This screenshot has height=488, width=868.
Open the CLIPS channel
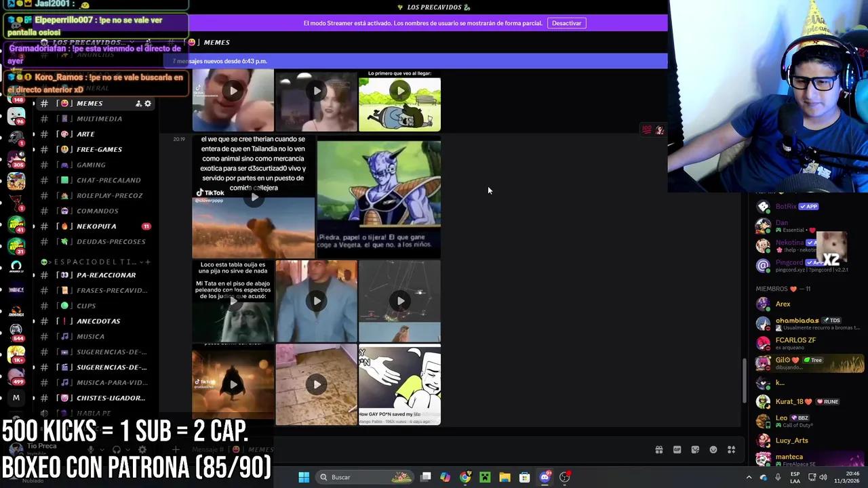[95, 306]
